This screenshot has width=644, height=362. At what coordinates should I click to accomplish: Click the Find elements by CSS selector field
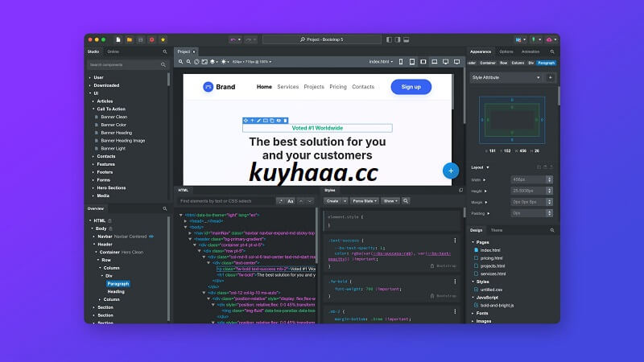pyautogui.click(x=226, y=201)
